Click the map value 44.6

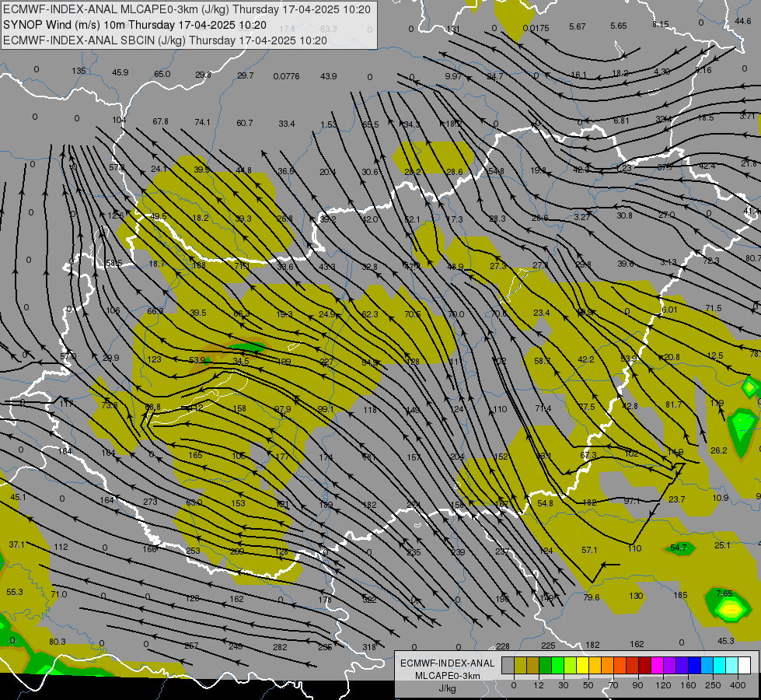743,21
